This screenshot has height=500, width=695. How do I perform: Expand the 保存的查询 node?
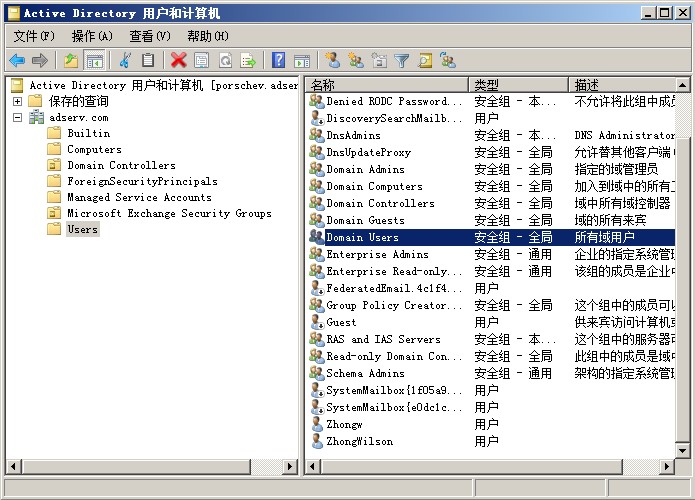click(17, 102)
